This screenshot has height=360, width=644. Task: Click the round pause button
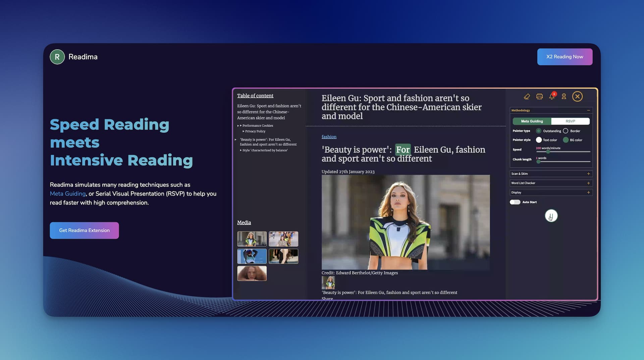(x=551, y=216)
